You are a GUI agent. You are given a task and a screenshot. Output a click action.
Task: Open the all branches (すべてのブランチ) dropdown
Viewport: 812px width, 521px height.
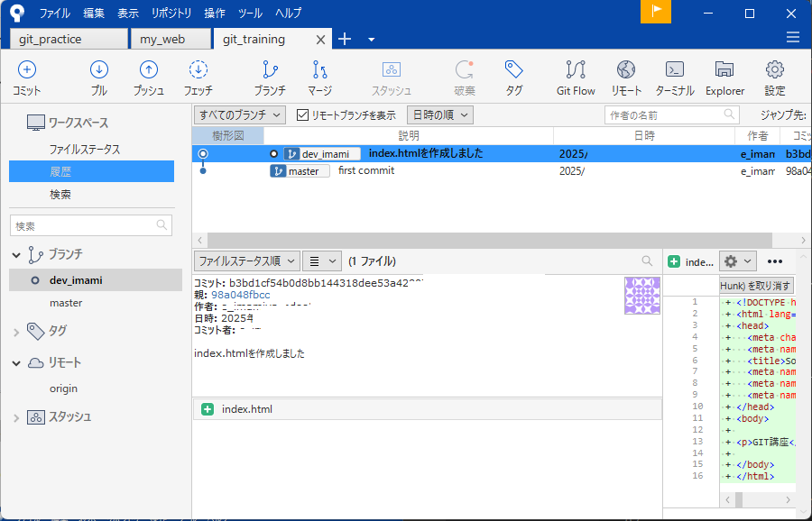pos(240,115)
